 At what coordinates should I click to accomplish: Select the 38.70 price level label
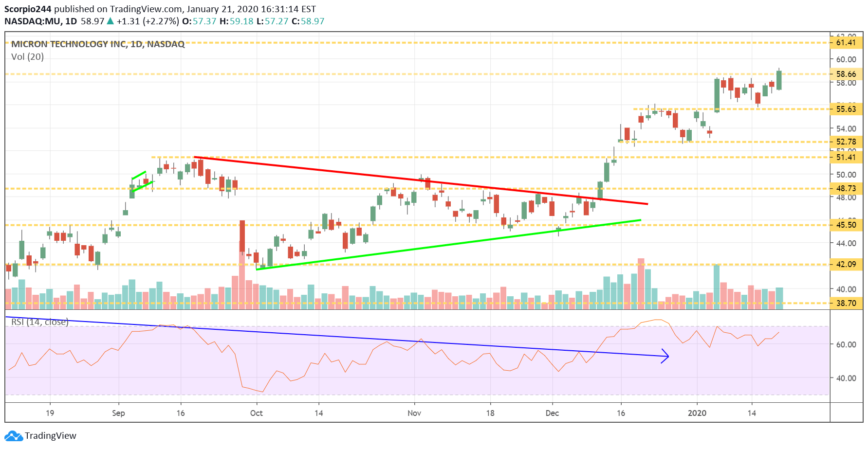pos(846,303)
